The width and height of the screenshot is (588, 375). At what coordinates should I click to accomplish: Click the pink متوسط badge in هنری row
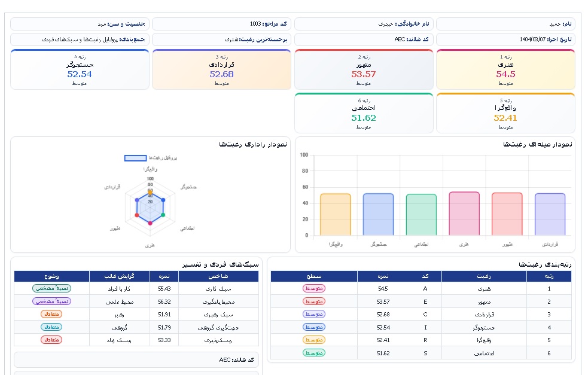(314, 288)
